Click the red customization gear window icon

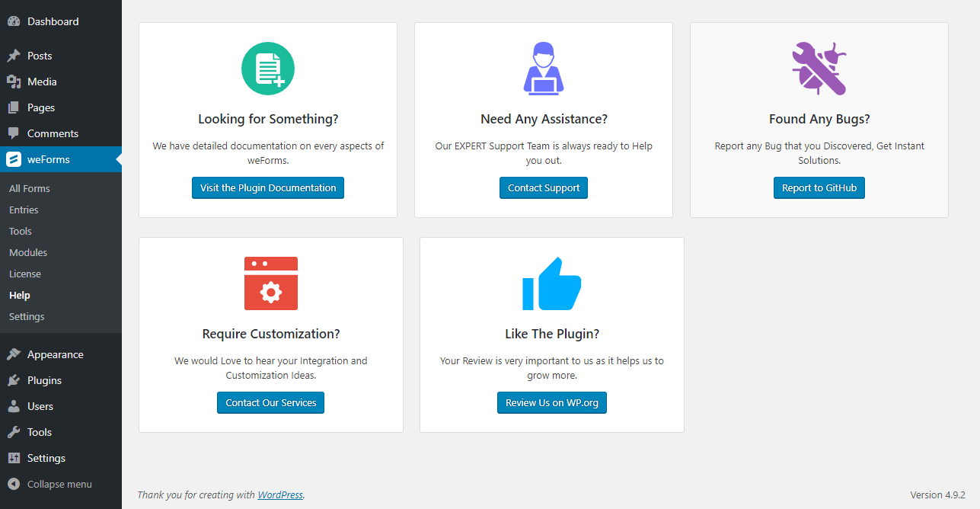point(271,283)
